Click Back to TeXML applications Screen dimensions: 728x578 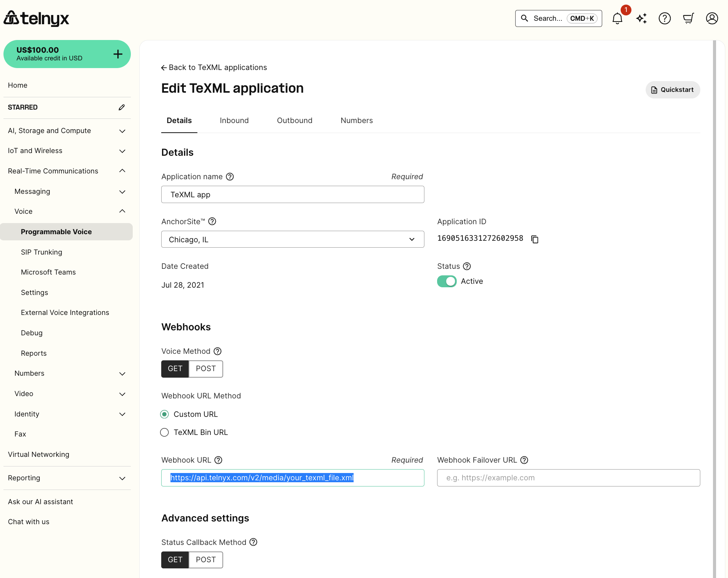(214, 67)
